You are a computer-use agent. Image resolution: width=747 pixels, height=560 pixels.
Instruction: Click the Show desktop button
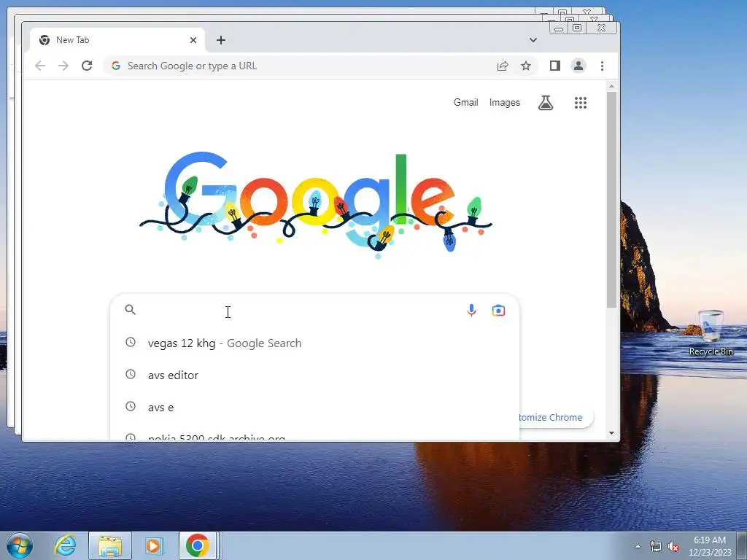tap(742, 545)
